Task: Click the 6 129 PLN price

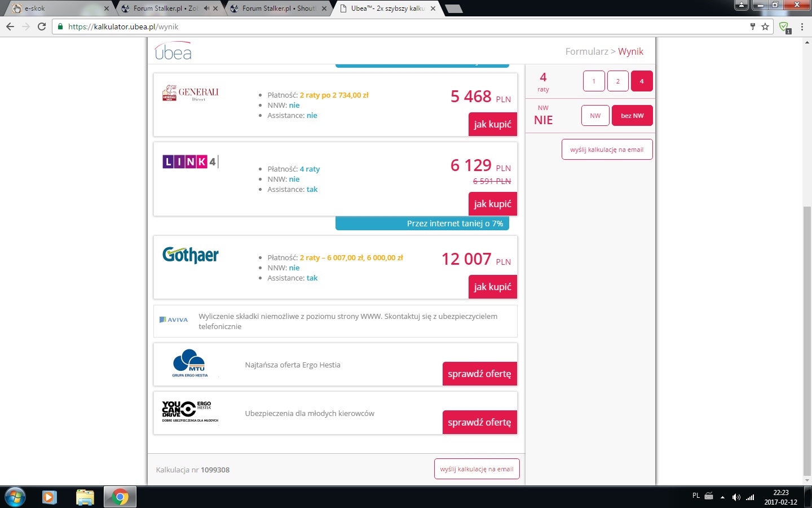Action: 480,165
